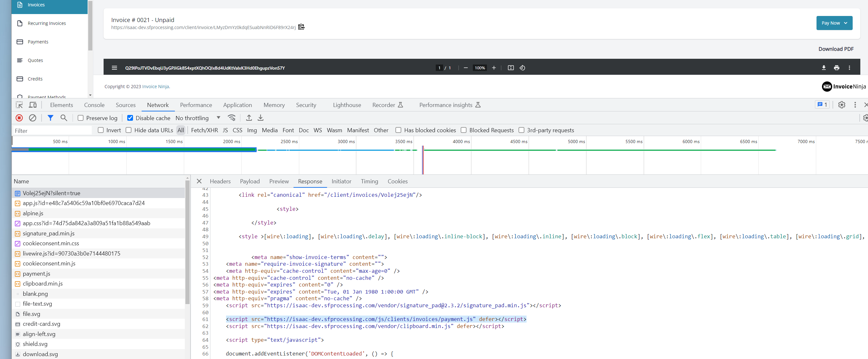Open DevTools settings gear
The image size is (868, 359).
pyautogui.click(x=841, y=105)
